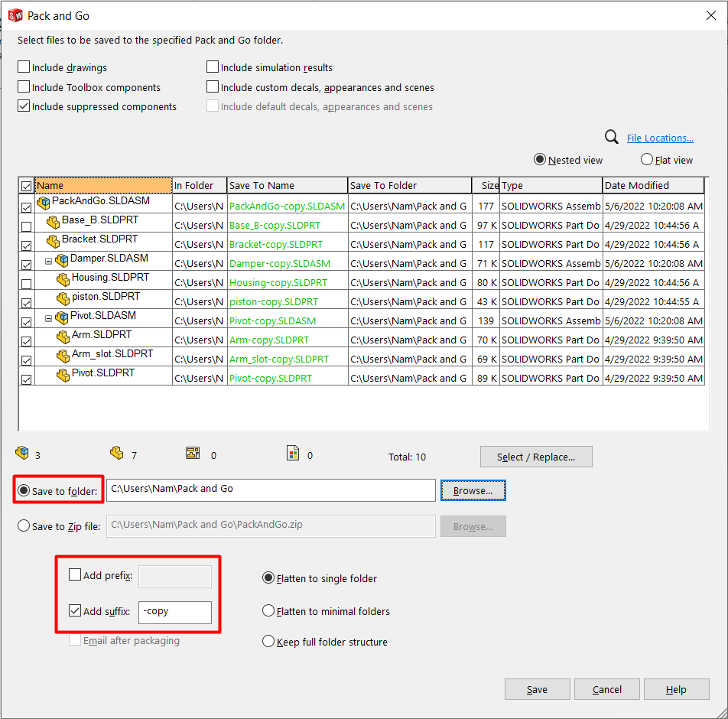Click the part count icon showing 7
Screen dimensions: 728x719
[x=116, y=453]
